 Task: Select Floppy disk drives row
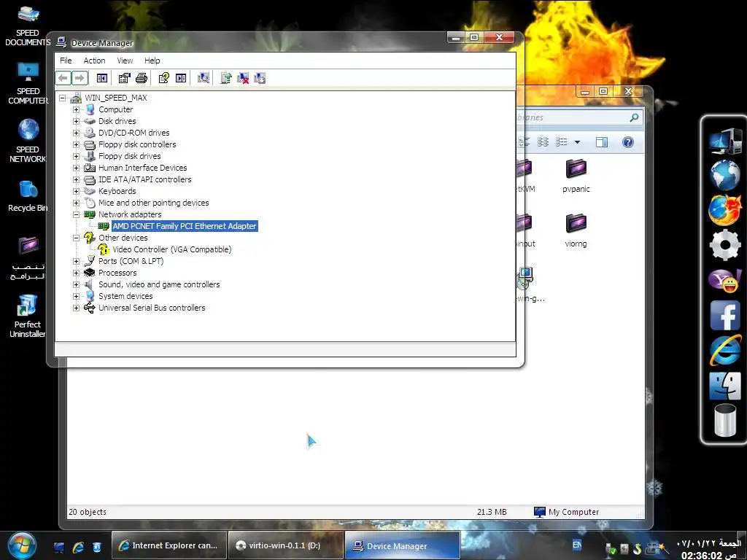130,156
